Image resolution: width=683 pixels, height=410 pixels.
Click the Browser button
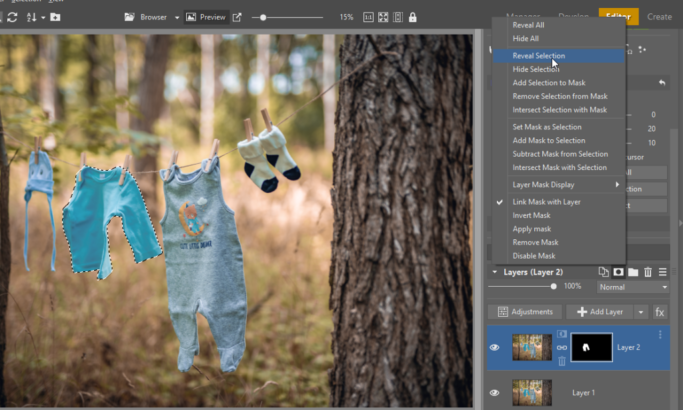[x=146, y=17]
